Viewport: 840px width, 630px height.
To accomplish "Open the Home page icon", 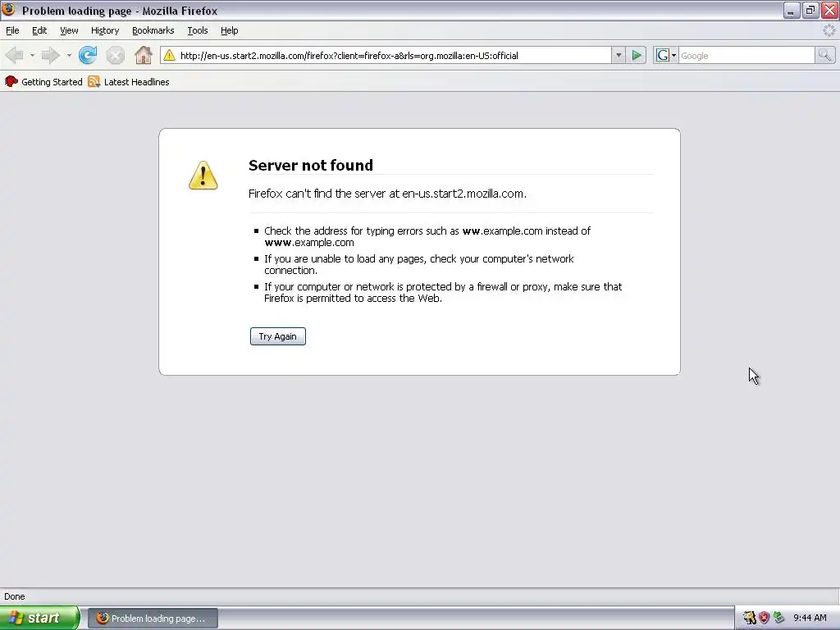I will [143, 55].
